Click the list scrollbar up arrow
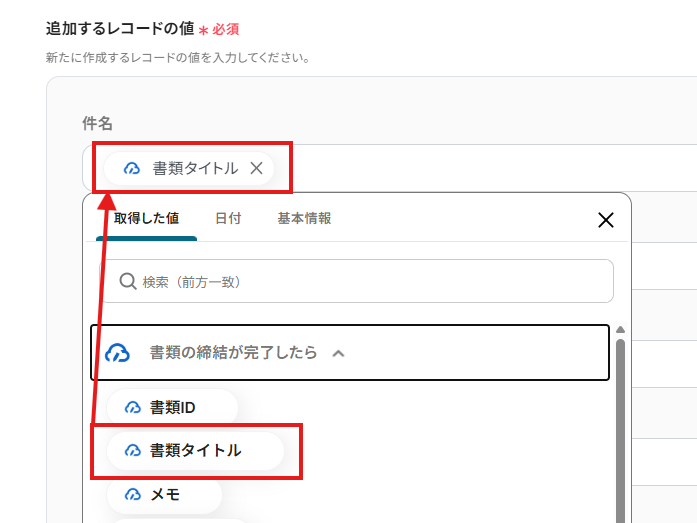 (x=621, y=330)
